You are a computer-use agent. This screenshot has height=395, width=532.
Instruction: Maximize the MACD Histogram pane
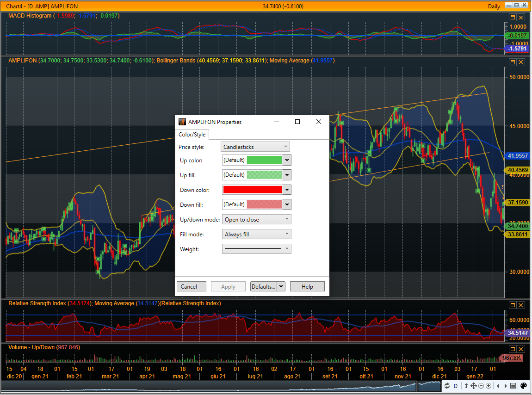pyautogui.click(x=513, y=17)
